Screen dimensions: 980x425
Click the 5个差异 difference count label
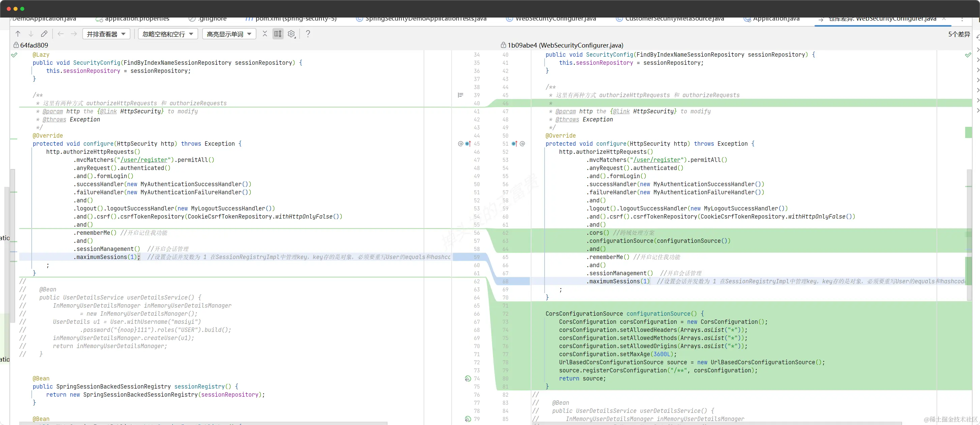pyautogui.click(x=959, y=34)
